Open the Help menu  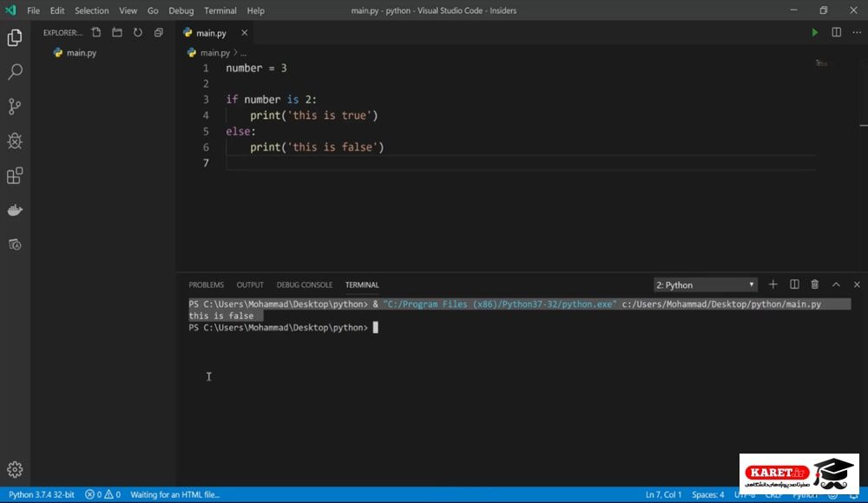pos(256,10)
